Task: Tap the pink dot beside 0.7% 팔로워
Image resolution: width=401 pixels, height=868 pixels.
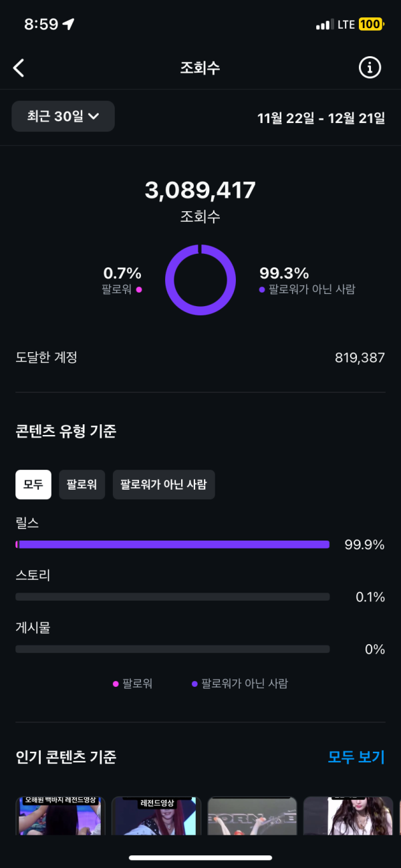Action: pos(139,290)
